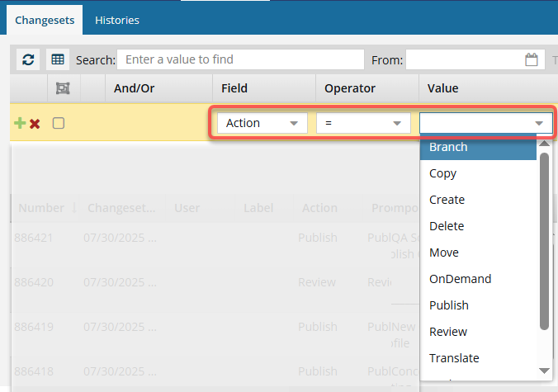
Task: Open the From date calendar picker
Action: pyautogui.click(x=532, y=59)
